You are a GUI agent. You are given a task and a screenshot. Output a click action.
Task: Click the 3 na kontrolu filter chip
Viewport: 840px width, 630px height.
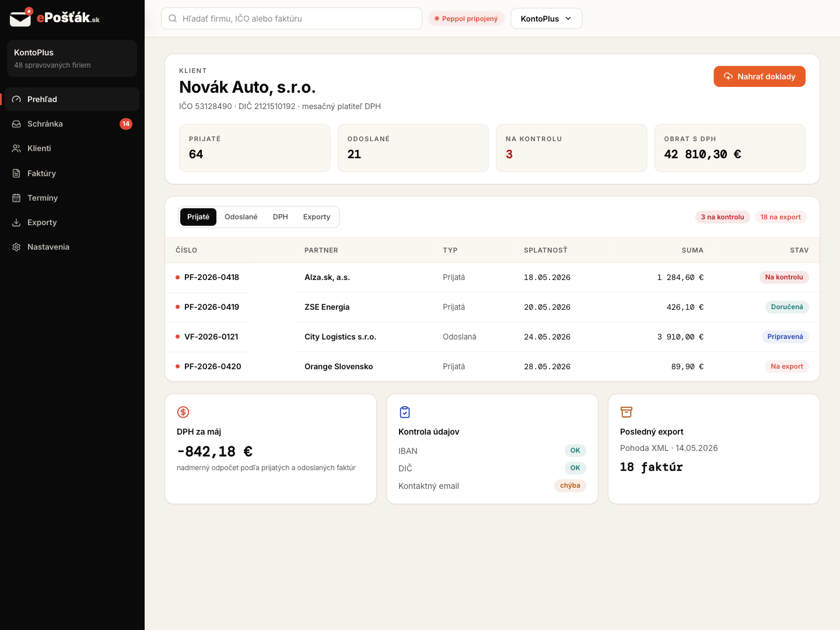tap(723, 217)
